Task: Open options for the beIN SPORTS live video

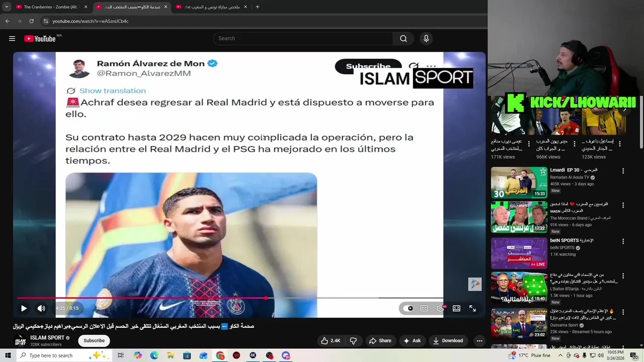Action: pos(623,241)
